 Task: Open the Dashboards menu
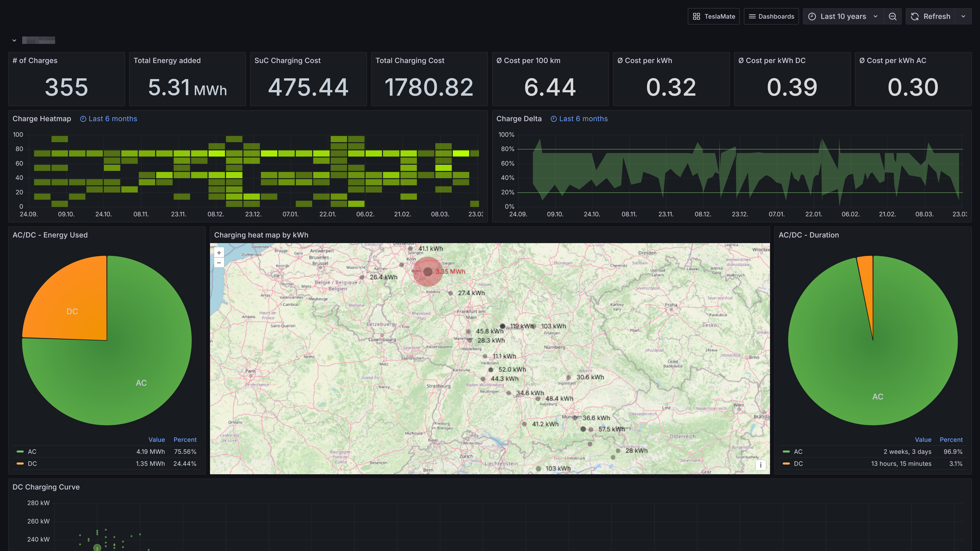pyautogui.click(x=771, y=16)
